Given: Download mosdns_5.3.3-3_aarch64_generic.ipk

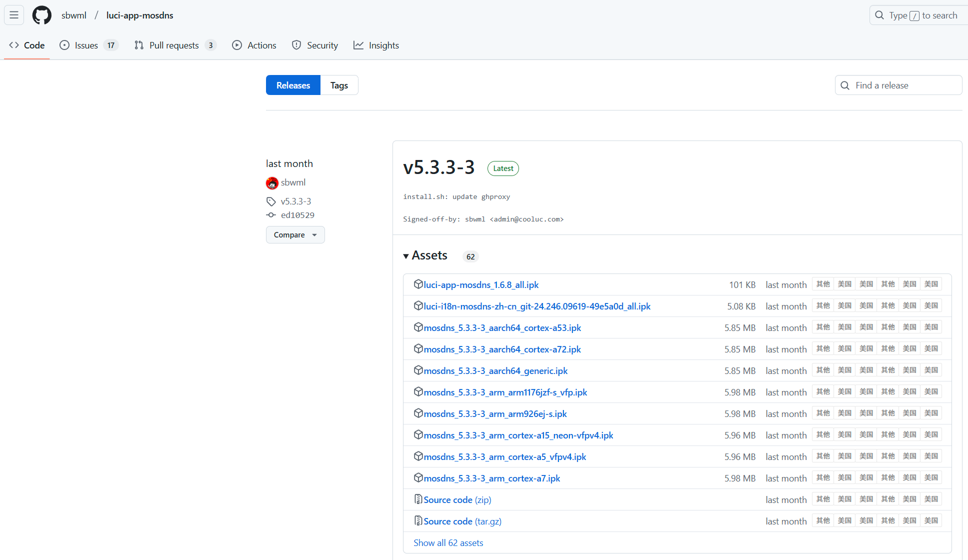Looking at the screenshot, I should (x=495, y=370).
